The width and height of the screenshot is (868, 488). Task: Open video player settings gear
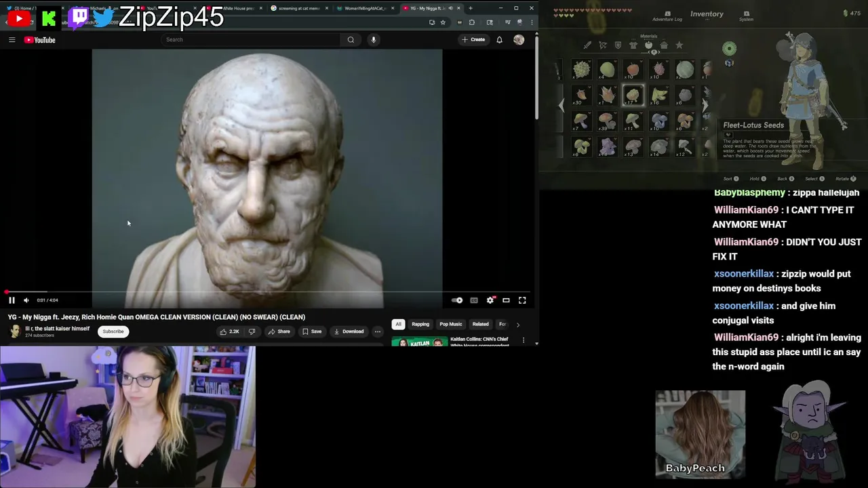(490, 300)
